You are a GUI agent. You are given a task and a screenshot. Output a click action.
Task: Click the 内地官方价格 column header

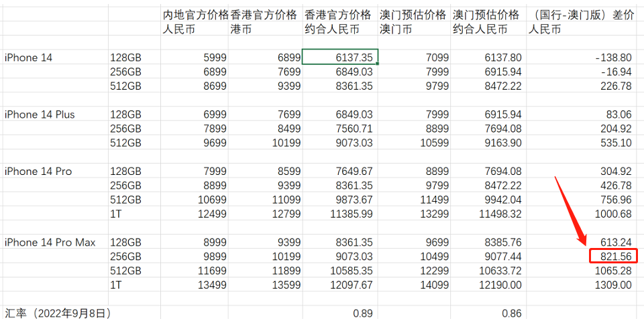click(195, 15)
